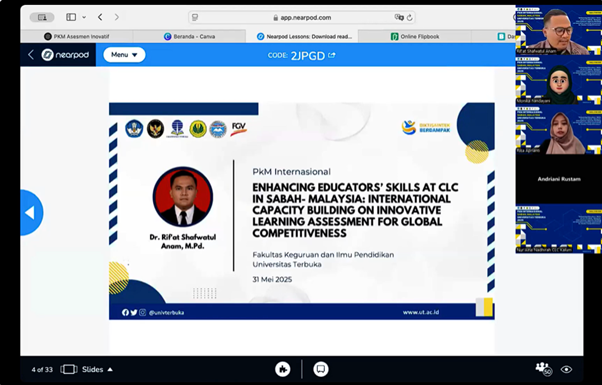Viewport: 602px width, 385px height.
Task: View the participants count icon
Action: pyautogui.click(x=543, y=368)
